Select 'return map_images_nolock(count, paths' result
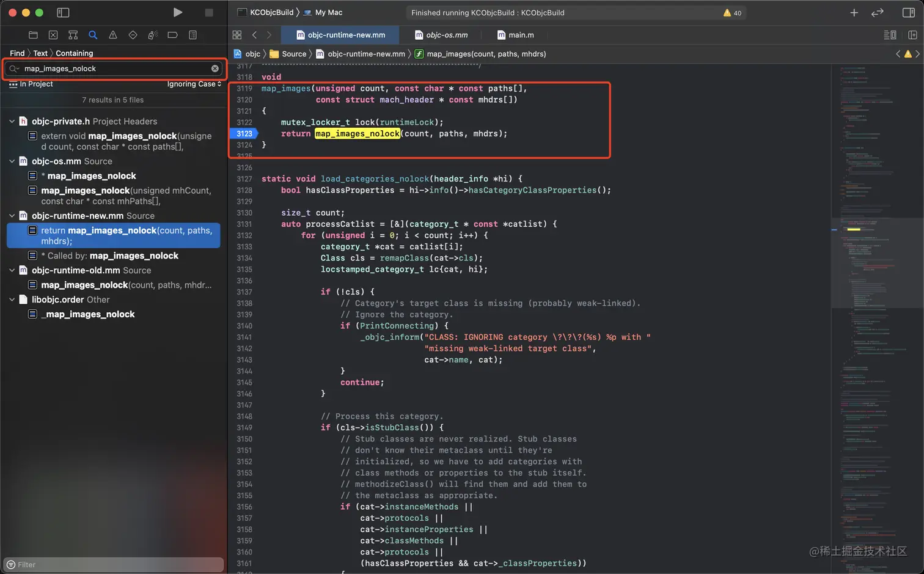This screenshot has width=924, height=574. [114, 235]
